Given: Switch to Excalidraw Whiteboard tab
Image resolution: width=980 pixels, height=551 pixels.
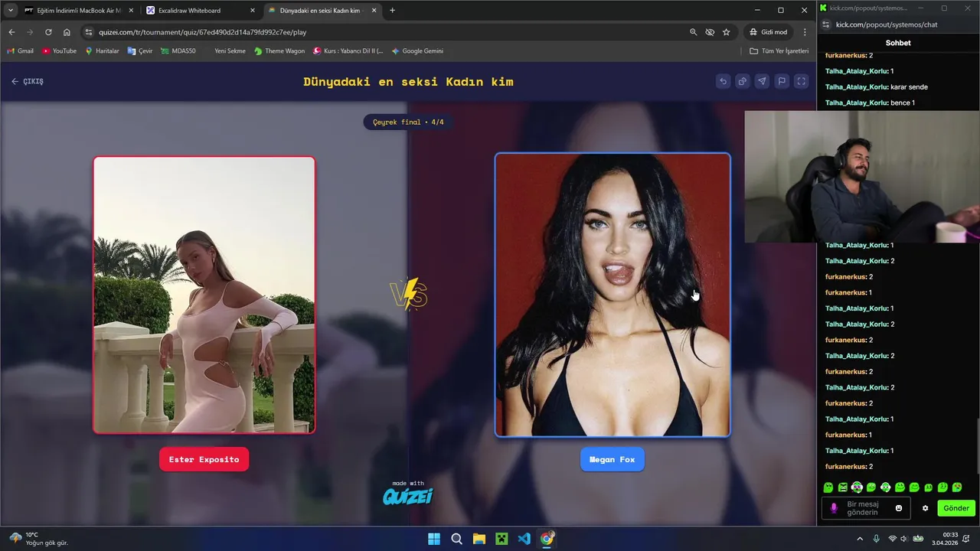Looking at the screenshot, I should (199, 11).
